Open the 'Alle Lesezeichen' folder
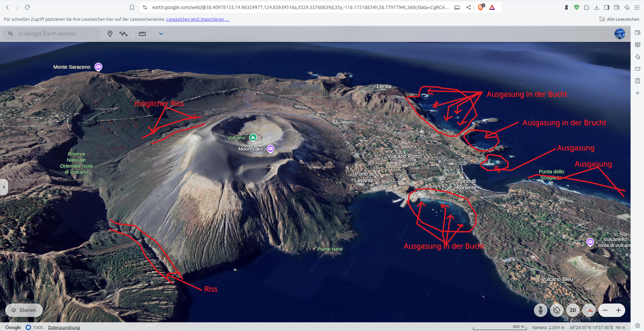Image resolution: width=644 pixels, height=331 pixels. (619, 19)
